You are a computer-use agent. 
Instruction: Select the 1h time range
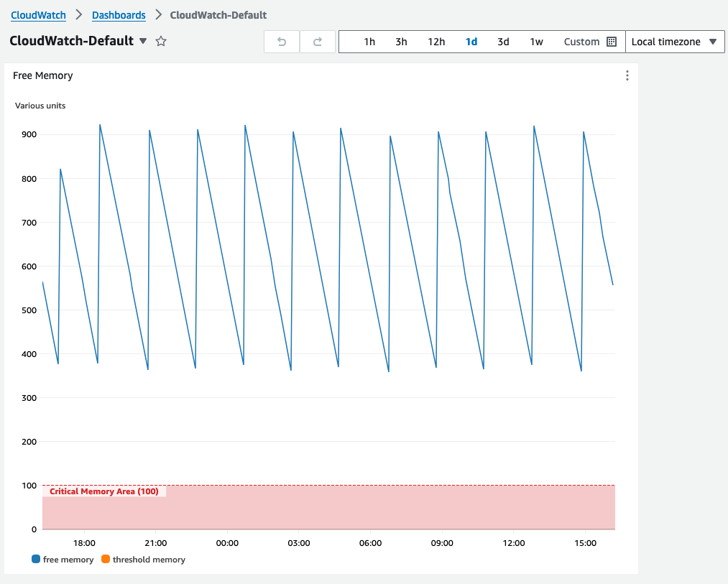point(369,42)
